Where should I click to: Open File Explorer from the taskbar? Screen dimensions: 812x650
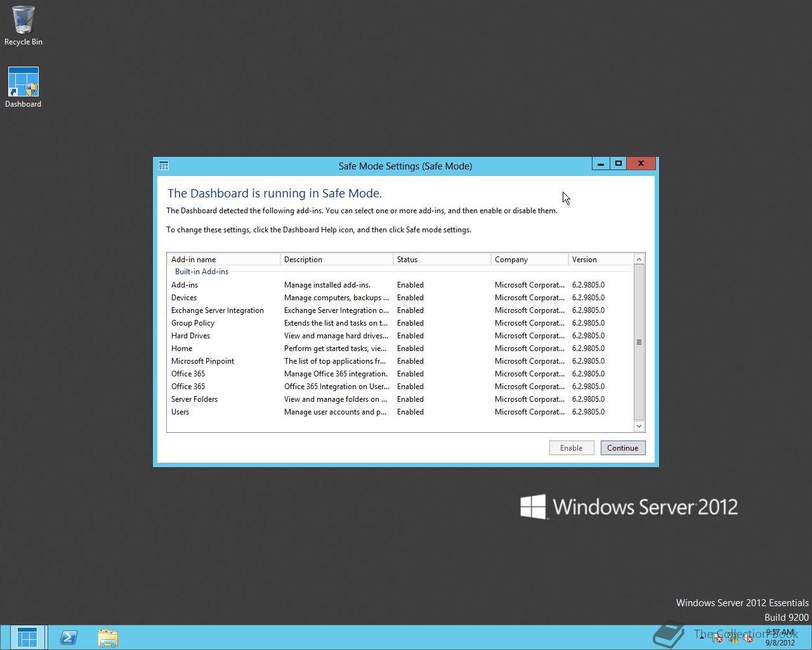click(108, 637)
